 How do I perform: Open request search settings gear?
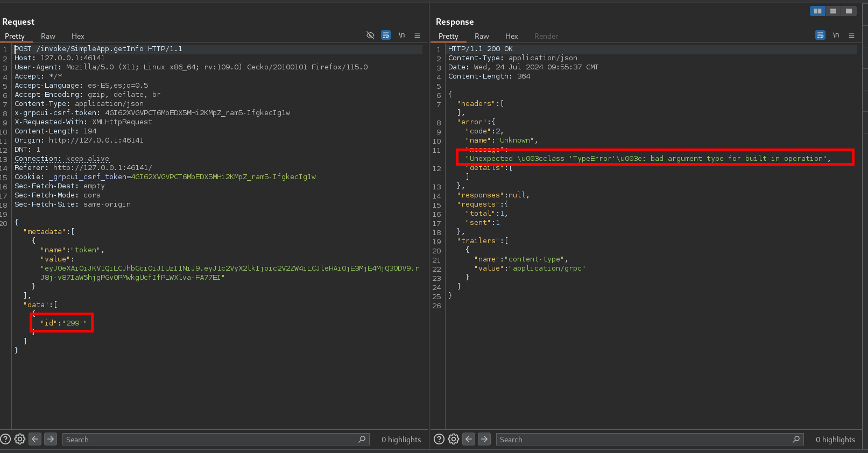click(20, 439)
